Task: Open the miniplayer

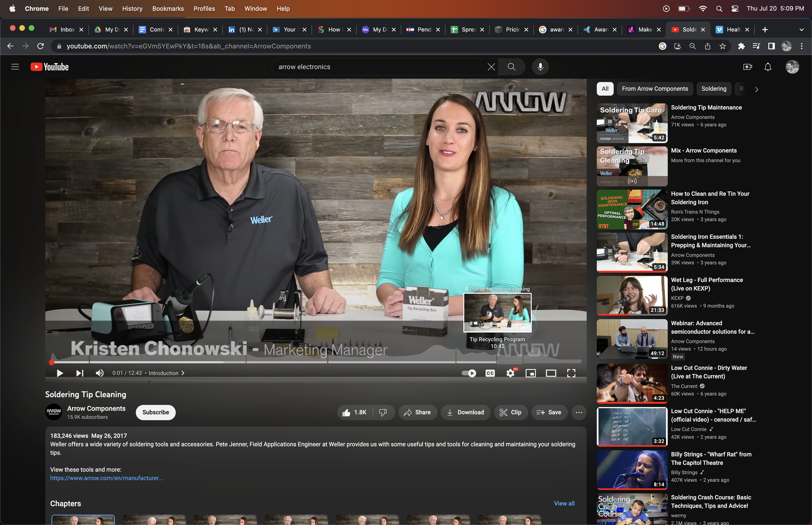Action: tap(530, 373)
